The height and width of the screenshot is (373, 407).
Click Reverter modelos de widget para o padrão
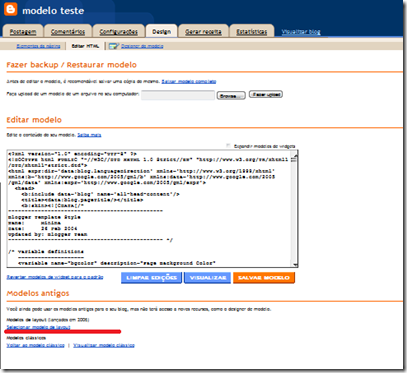pyautogui.click(x=55, y=277)
